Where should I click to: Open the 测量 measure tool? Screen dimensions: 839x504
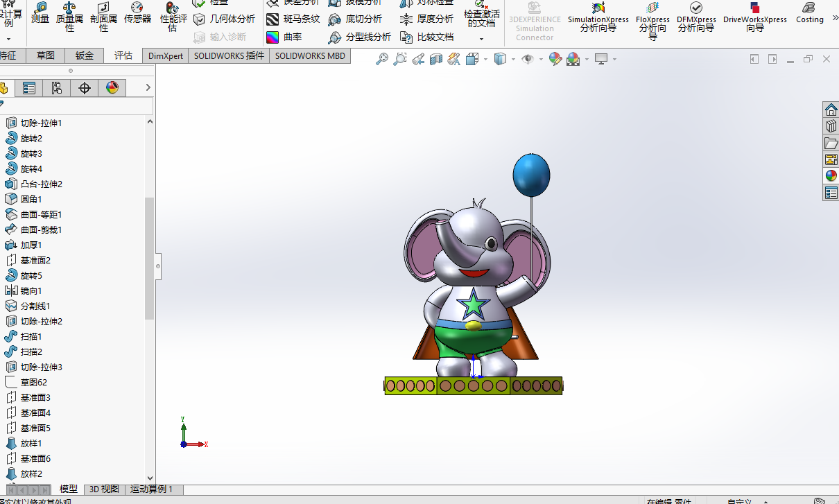point(40,14)
